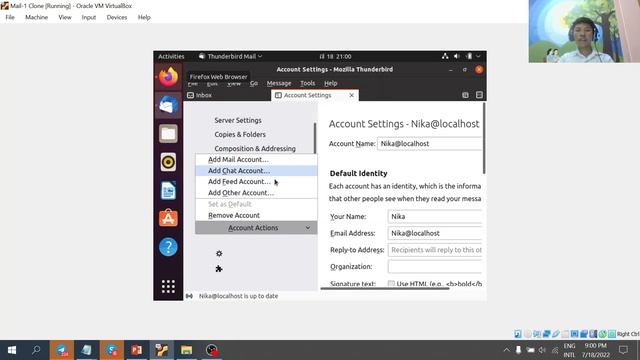Launch Rhythmbox from the Ubuntu dock
Image resolution: width=640 pixels, height=360 pixels.
(x=168, y=162)
